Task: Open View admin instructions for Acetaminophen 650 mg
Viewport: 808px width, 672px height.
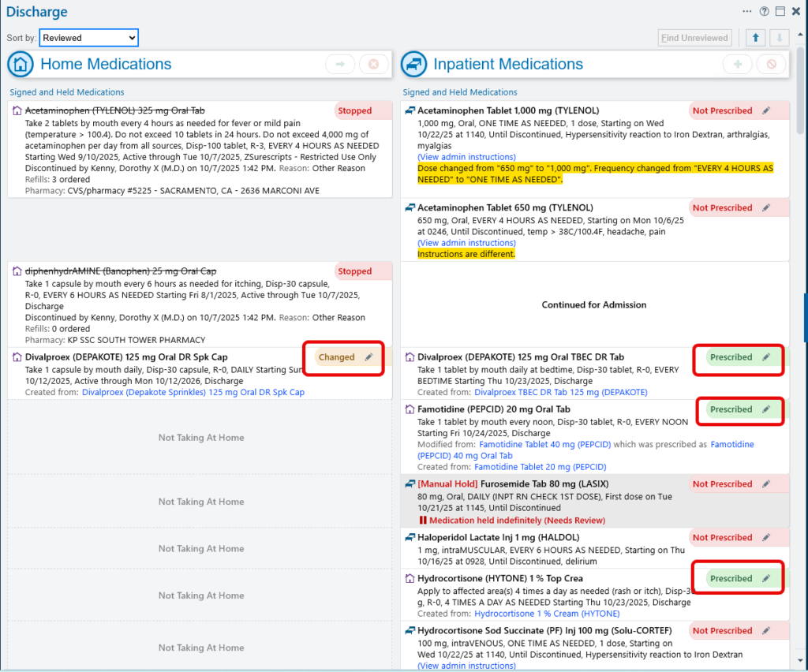Action: [x=466, y=243]
